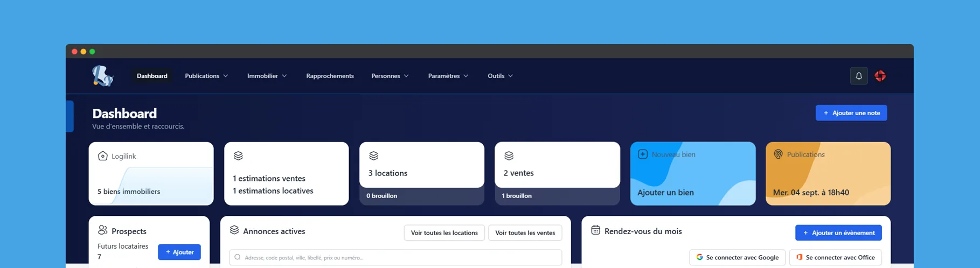Click the Google logo icon
Screen dimensions: 980x268
(699, 257)
